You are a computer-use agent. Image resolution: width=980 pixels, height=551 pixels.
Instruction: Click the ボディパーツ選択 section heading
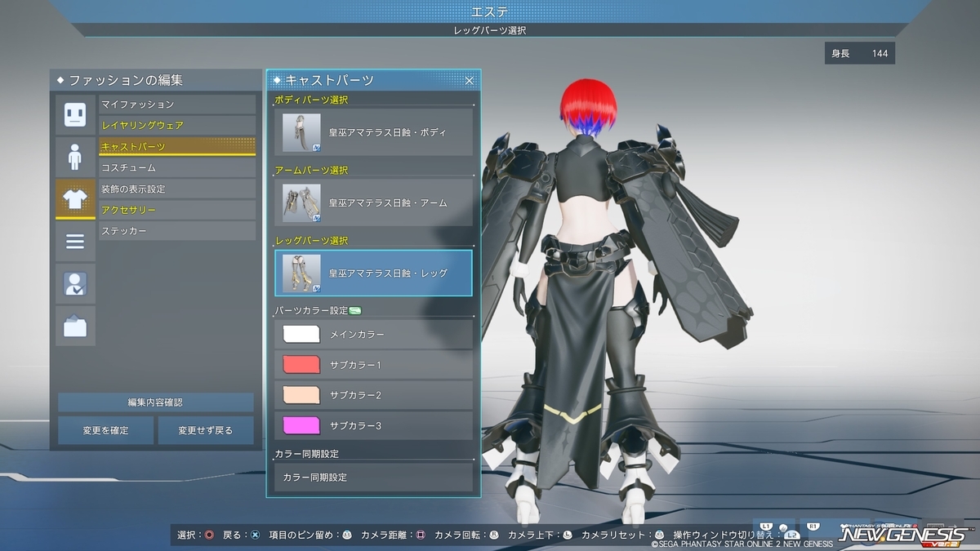[311, 100]
